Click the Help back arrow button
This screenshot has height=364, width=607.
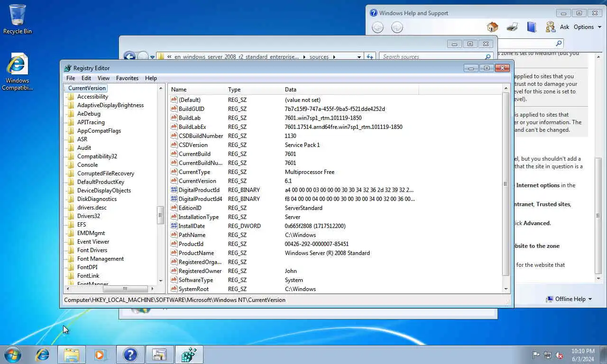pyautogui.click(x=377, y=27)
